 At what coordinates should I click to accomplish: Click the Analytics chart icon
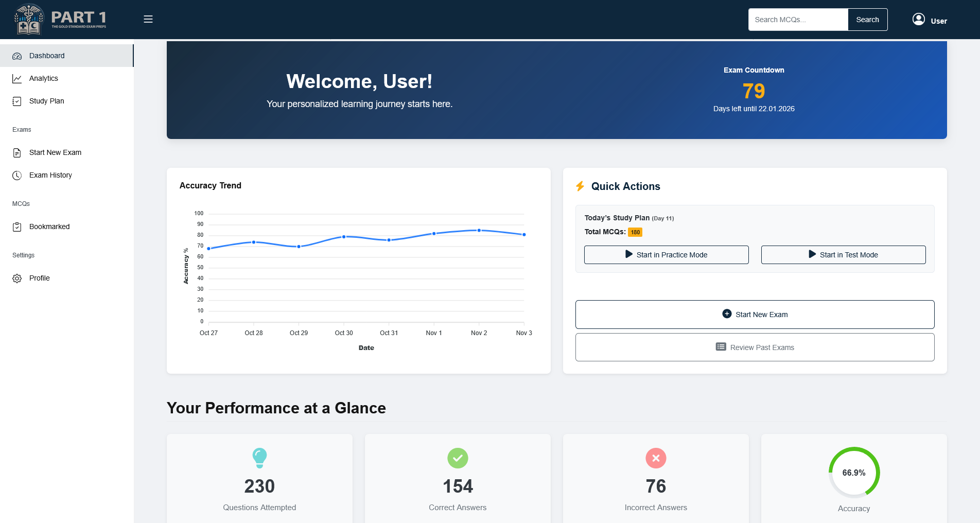(x=17, y=79)
